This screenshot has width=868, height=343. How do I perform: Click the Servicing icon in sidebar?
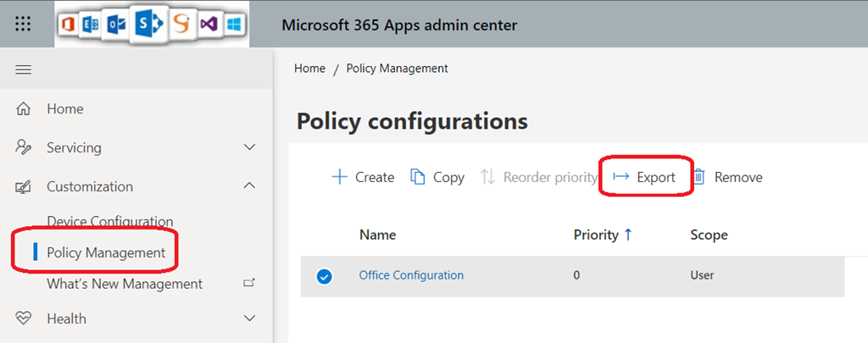coord(24,147)
